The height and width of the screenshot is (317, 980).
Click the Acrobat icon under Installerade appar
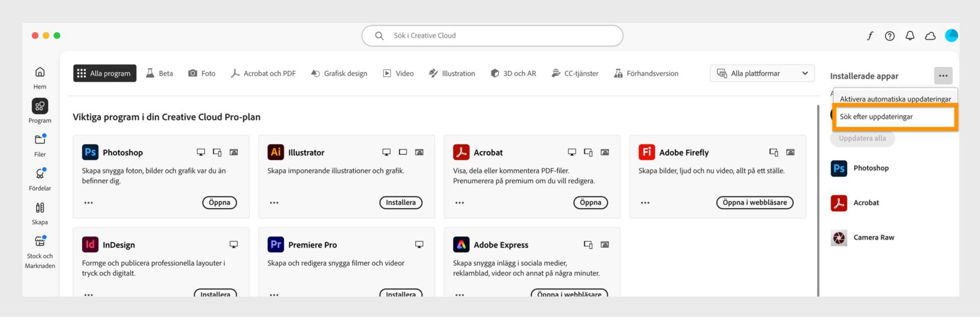click(839, 203)
